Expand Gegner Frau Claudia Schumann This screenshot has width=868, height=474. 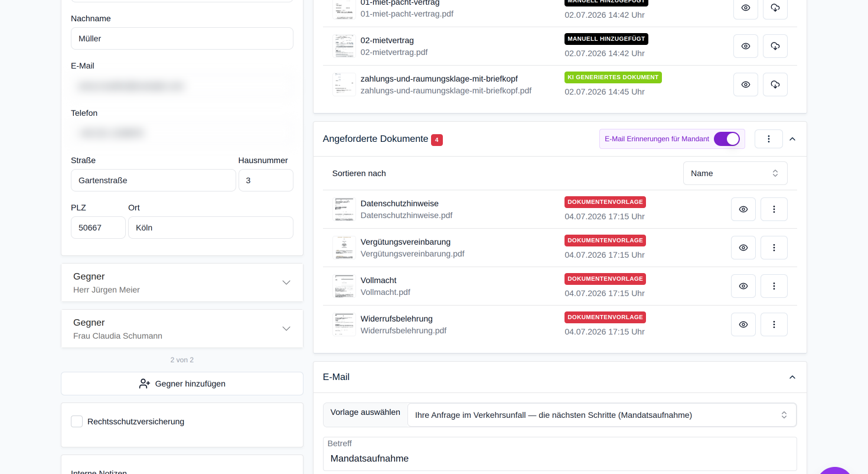coord(182,329)
